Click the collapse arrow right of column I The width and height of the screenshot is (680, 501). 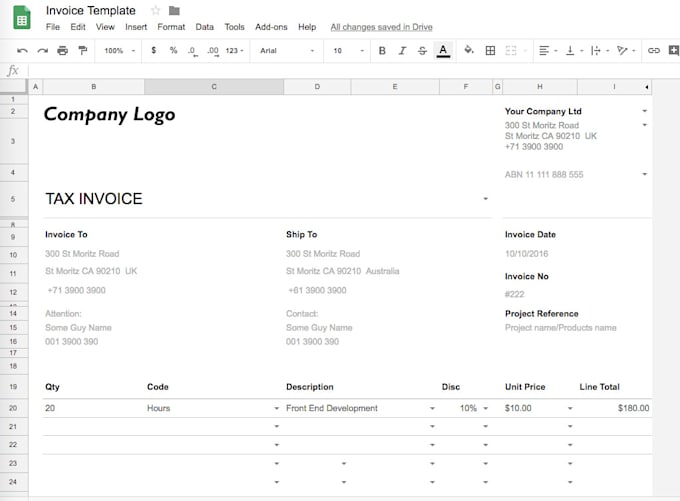tap(647, 87)
